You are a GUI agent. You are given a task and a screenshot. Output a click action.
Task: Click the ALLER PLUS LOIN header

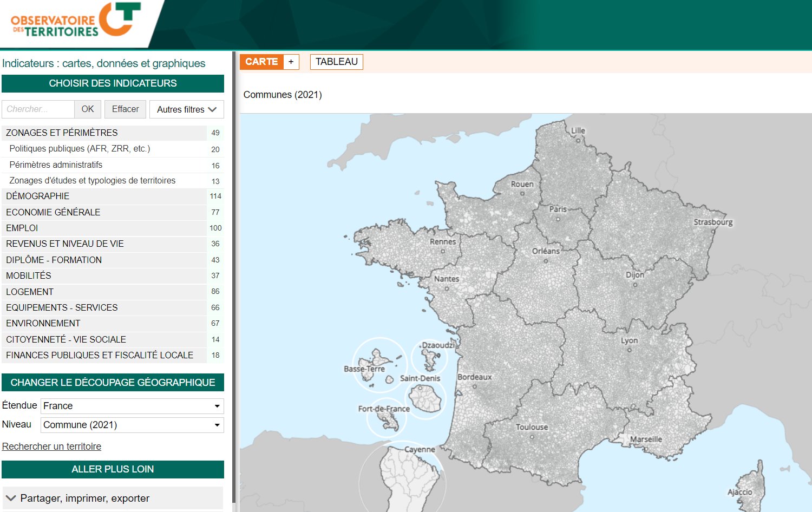click(113, 469)
